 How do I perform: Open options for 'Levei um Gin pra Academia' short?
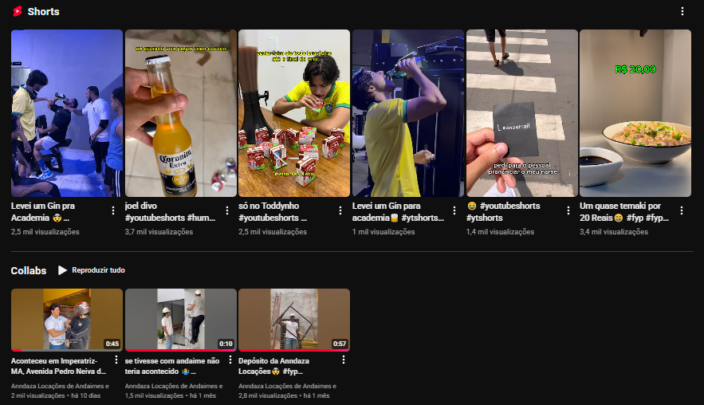pyautogui.click(x=113, y=211)
